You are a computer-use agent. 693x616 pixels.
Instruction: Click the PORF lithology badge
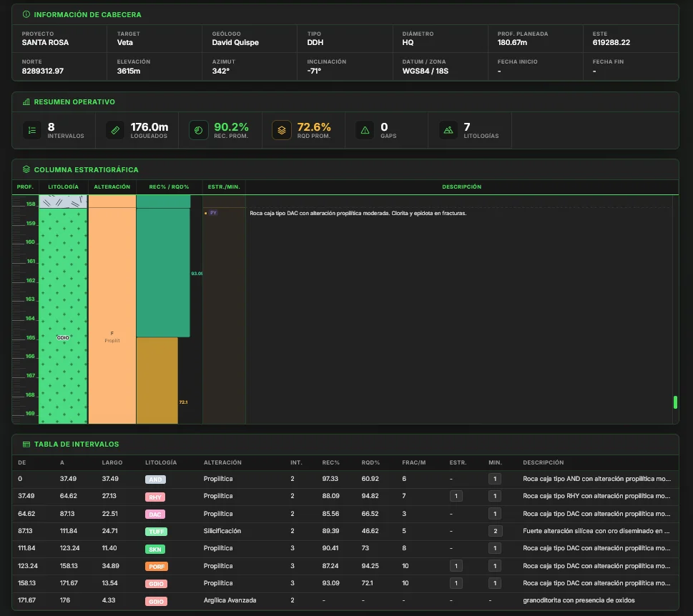click(157, 567)
